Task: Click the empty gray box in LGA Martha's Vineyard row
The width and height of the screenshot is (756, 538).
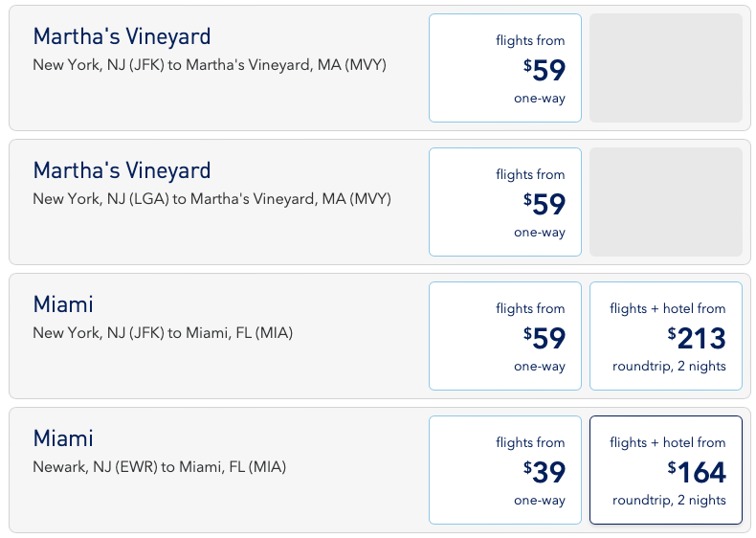Action: [x=666, y=202]
